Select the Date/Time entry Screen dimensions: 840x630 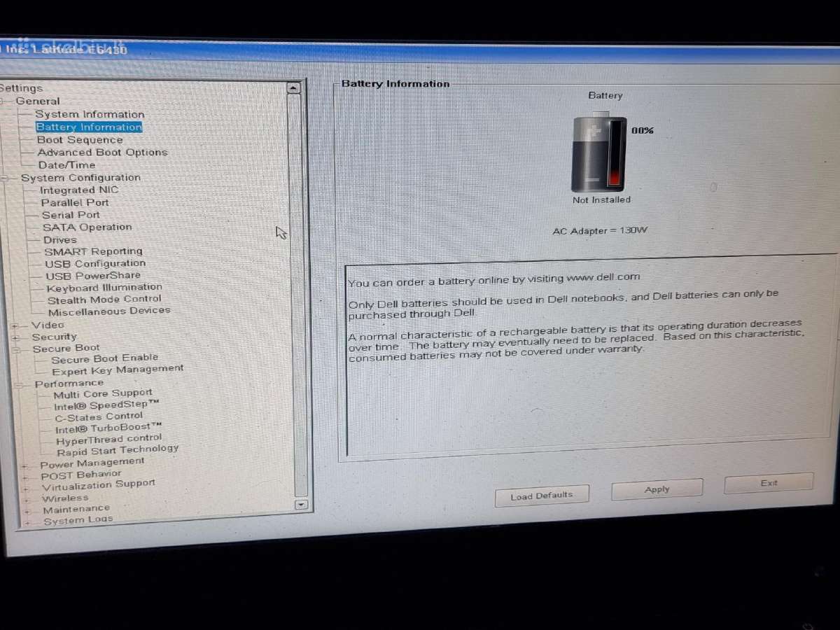click(x=66, y=164)
